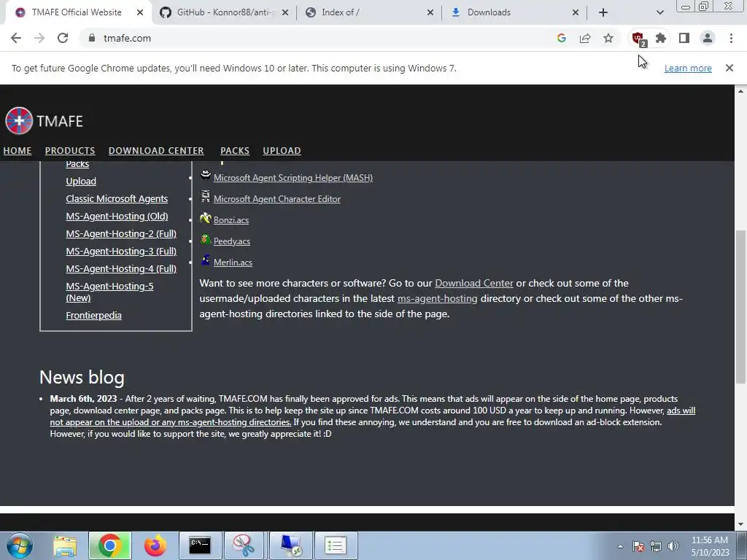Open the Chrome profile avatar
Viewport: 747px width, 560px height.
click(x=708, y=38)
